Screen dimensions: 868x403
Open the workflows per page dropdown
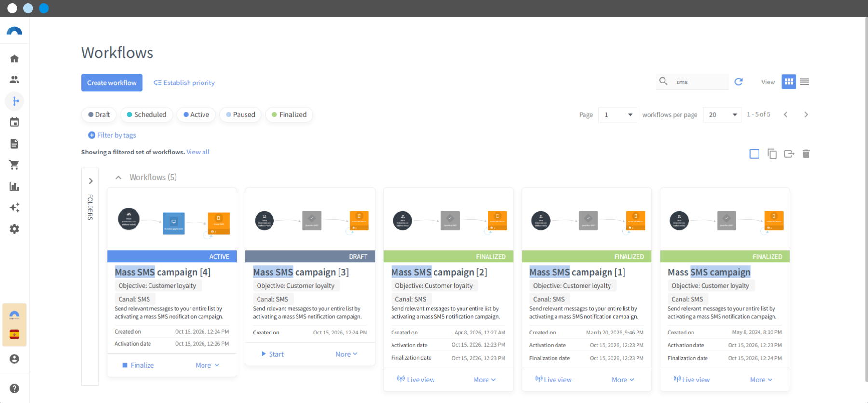722,115
